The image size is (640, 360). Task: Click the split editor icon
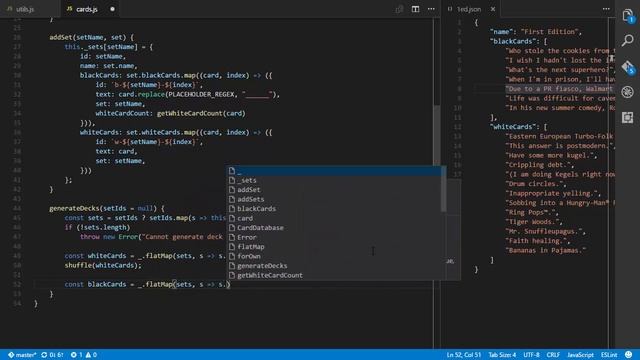coord(415,9)
